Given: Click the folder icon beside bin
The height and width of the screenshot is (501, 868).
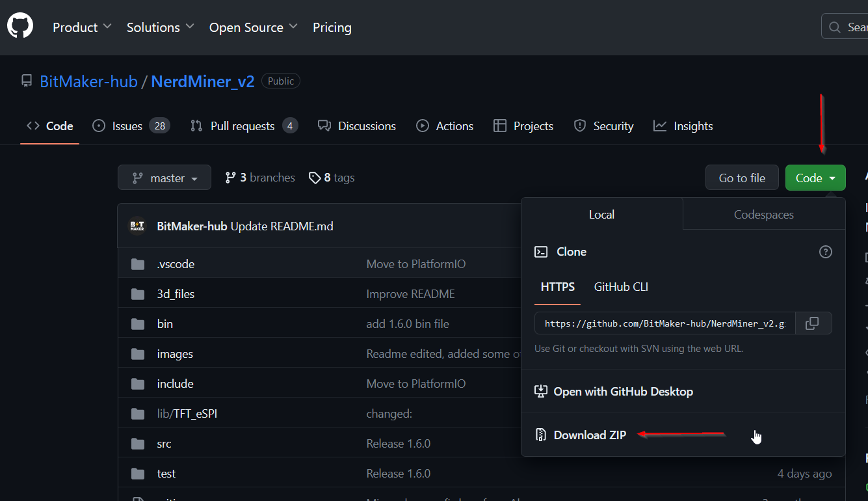Looking at the screenshot, I should pyautogui.click(x=138, y=324).
